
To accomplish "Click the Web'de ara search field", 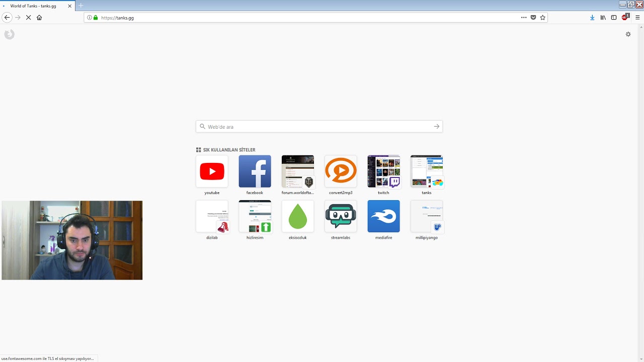I will 319,127.
